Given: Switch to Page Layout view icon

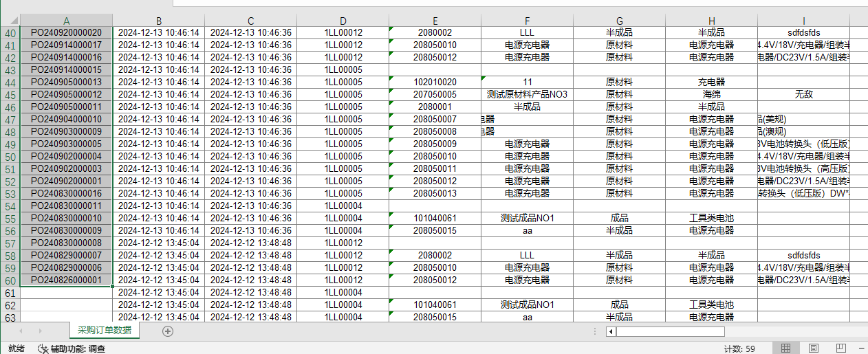Looking at the screenshot, I should [x=814, y=349].
